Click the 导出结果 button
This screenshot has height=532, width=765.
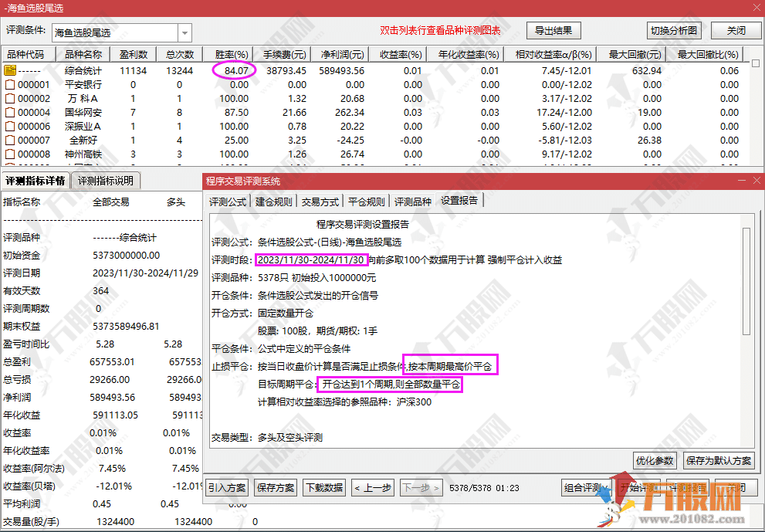(553, 30)
